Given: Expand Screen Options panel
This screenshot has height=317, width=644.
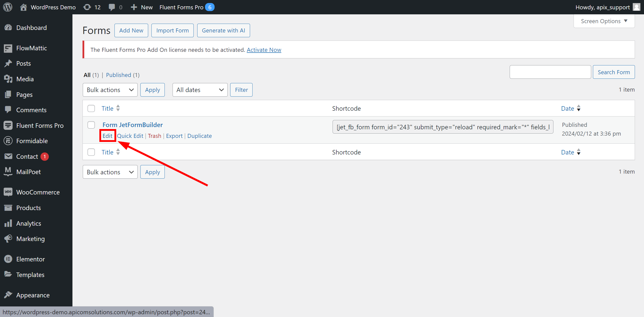Looking at the screenshot, I should 604,21.
